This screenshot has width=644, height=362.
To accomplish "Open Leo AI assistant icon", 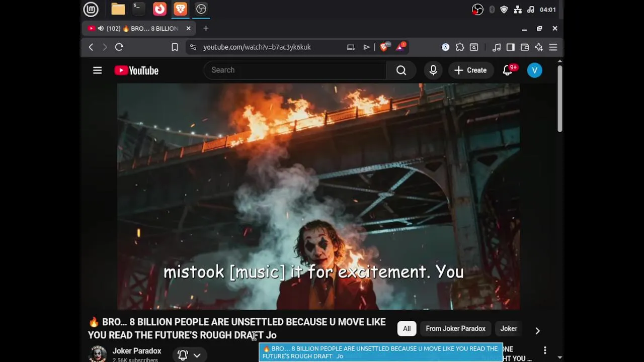I will pos(539,47).
